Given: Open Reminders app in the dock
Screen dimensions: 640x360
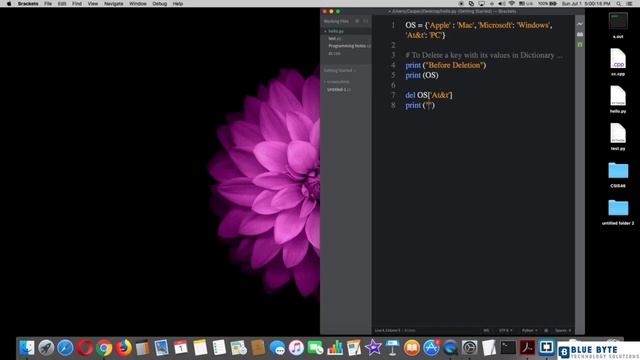Looking at the screenshot, I should (219, 348).
